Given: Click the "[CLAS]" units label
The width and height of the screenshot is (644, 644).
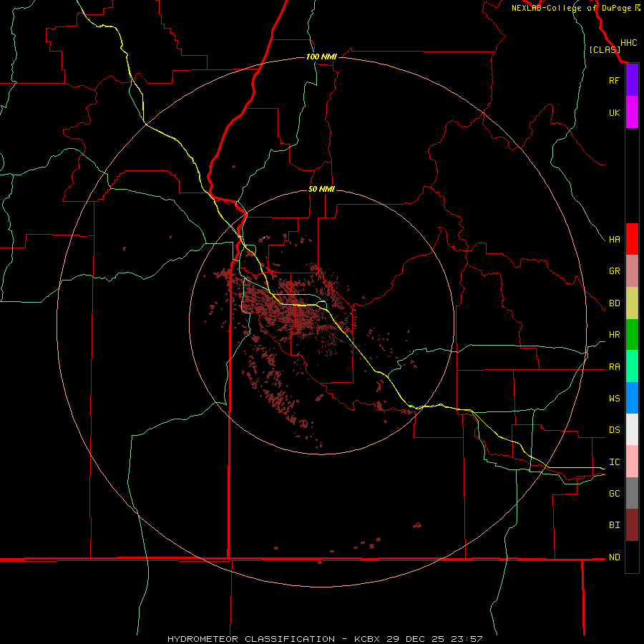Looking at the screenshot, I should [x=605, y=49].
